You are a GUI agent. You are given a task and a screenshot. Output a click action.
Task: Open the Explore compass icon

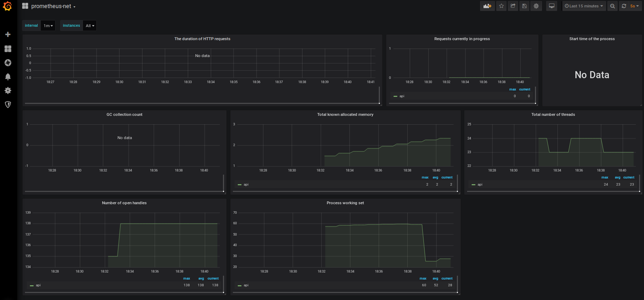8,63
